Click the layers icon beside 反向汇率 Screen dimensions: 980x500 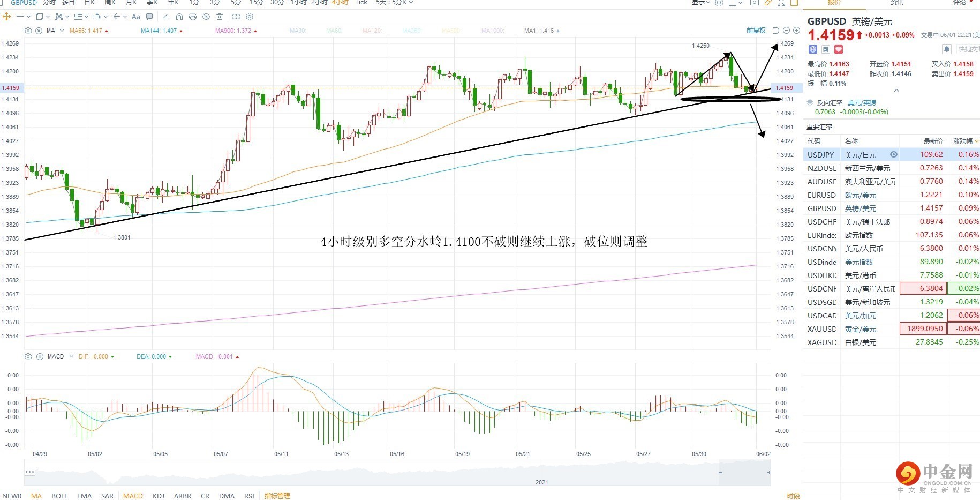(x=810, y=102)
